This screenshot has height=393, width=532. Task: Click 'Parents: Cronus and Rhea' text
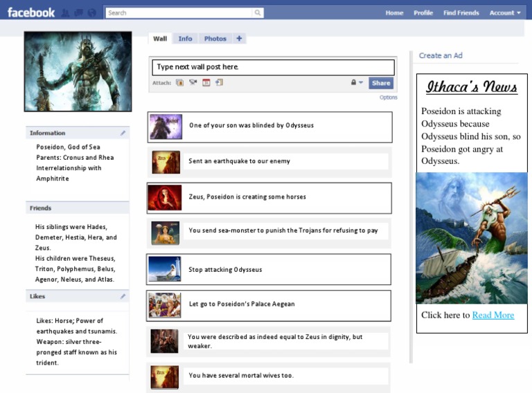pos(75,158)
